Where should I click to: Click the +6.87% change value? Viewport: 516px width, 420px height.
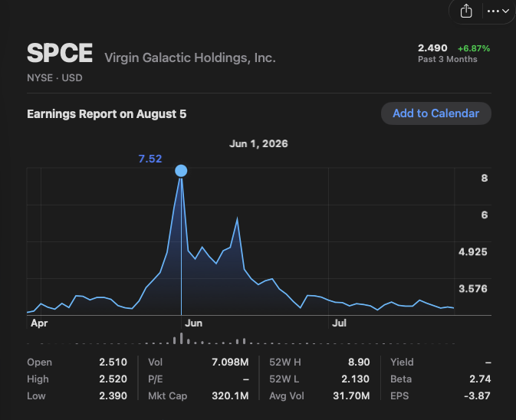pyautogui.click(x=474, y=48)
